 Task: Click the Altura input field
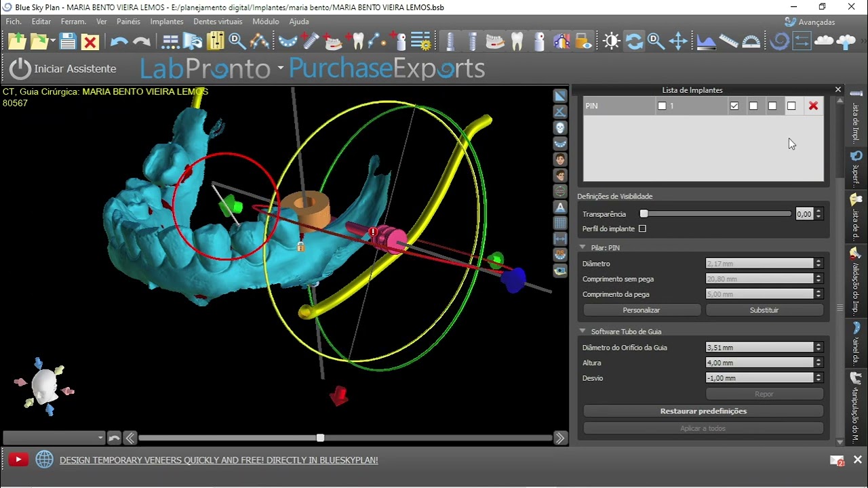[759, 363]
